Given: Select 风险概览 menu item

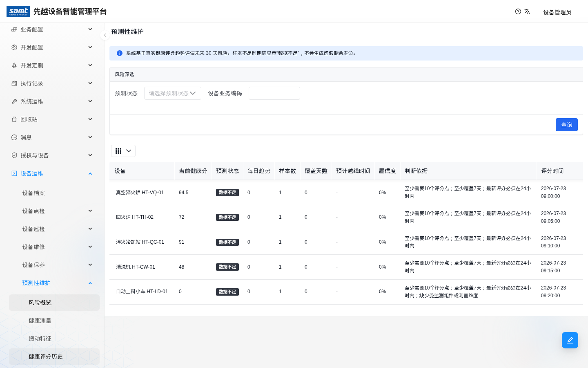Looking at the screenshot, I should (x=54, y=303).
